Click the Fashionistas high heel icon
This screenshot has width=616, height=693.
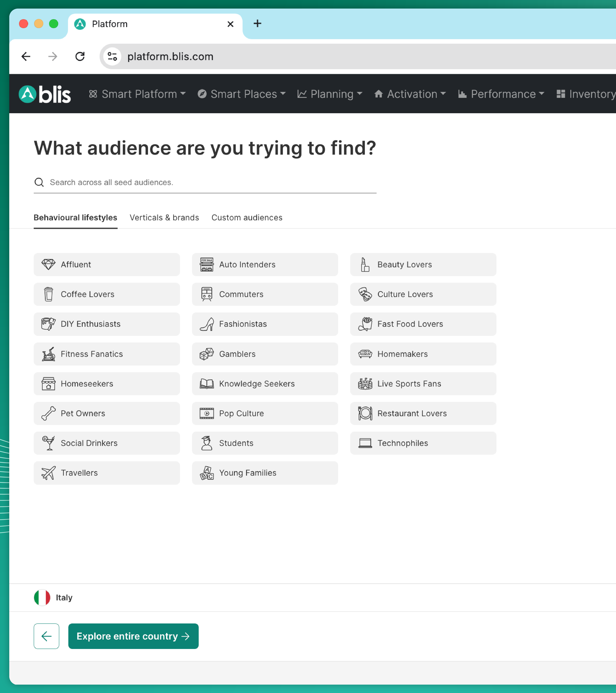click(x=206, y=324)
